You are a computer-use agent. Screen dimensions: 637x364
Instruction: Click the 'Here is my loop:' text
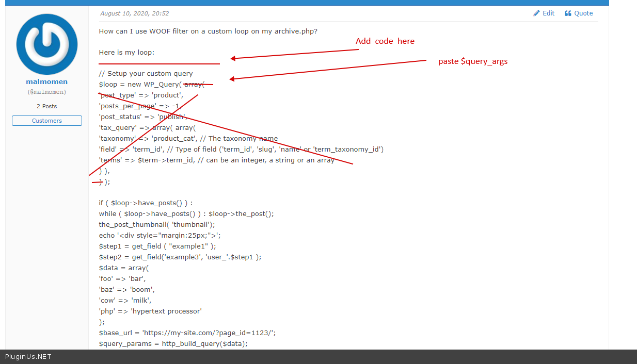[x=126, y=53]
